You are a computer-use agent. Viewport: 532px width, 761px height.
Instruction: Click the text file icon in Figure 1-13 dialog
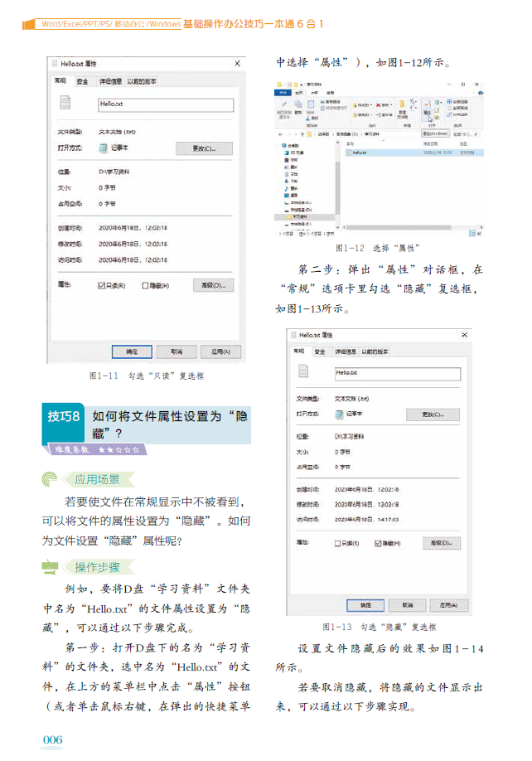tap(303, 371)
